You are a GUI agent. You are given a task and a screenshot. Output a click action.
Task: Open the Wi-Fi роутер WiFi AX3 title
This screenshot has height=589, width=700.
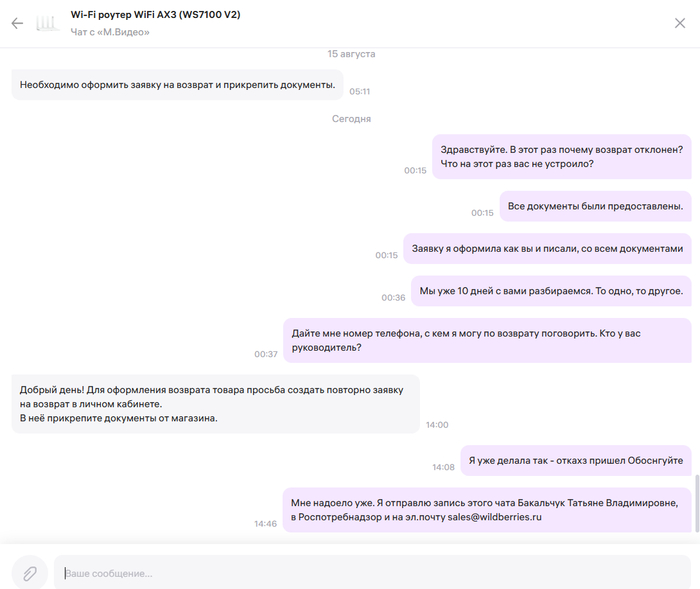pyautogui.click(x=155, y=15)
